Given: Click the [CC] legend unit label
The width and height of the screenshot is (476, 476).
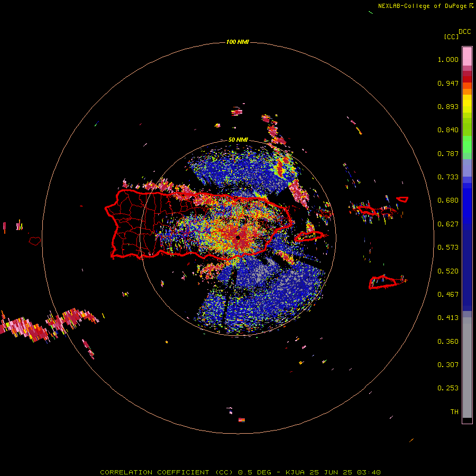Looking at the screenshot, I should click(452, 36).
